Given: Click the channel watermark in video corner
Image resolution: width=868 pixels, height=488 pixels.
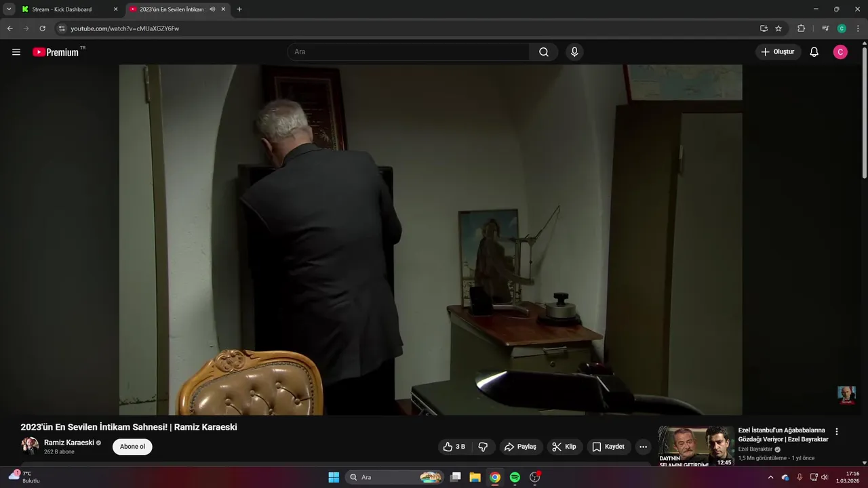Looking at the screenshot, I should click(846, 395).
